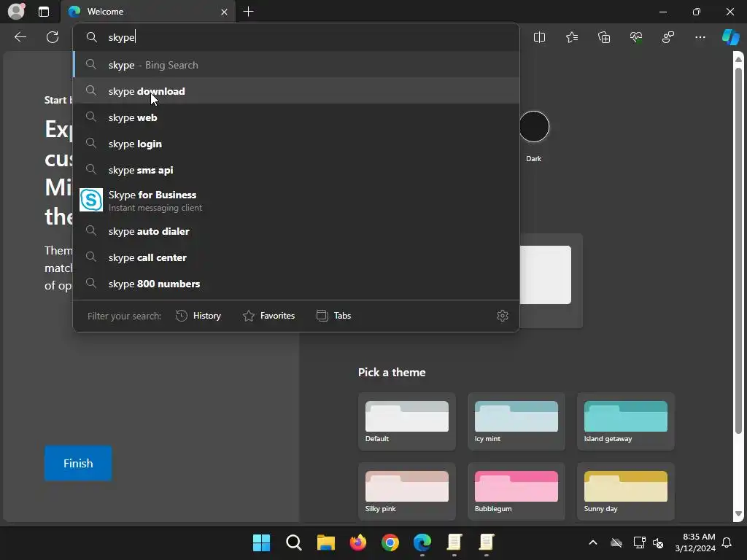The height and width of the screenshot is (560, 747).
Task: Choose 'skype 800 numbers' suggestion
Action: point(296,284)
